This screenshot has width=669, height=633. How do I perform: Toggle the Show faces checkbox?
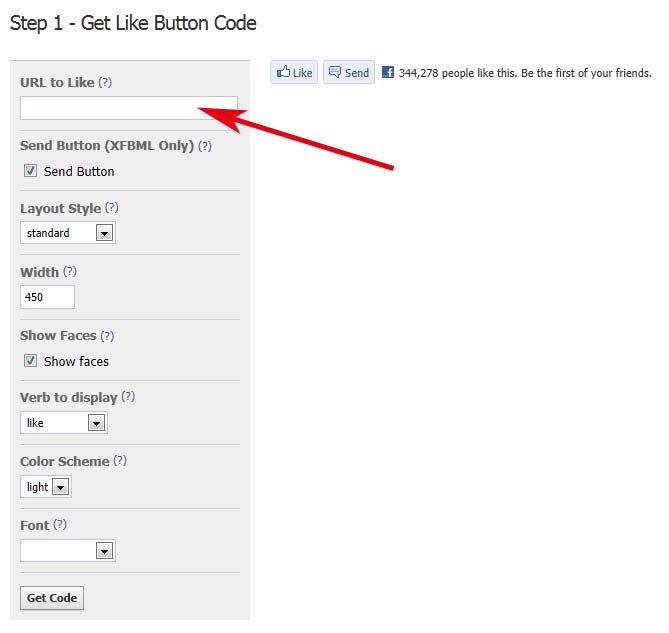[30, 361]
